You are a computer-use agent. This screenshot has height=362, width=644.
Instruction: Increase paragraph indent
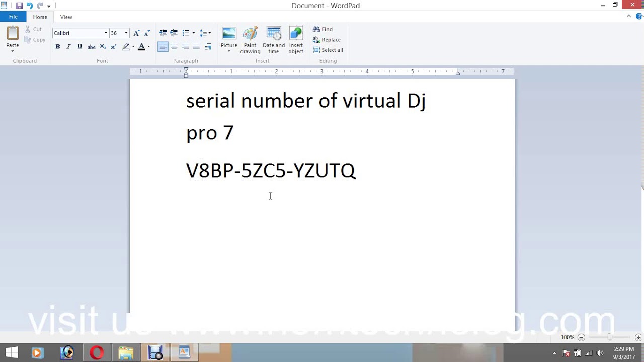click(x=174, y=33)
